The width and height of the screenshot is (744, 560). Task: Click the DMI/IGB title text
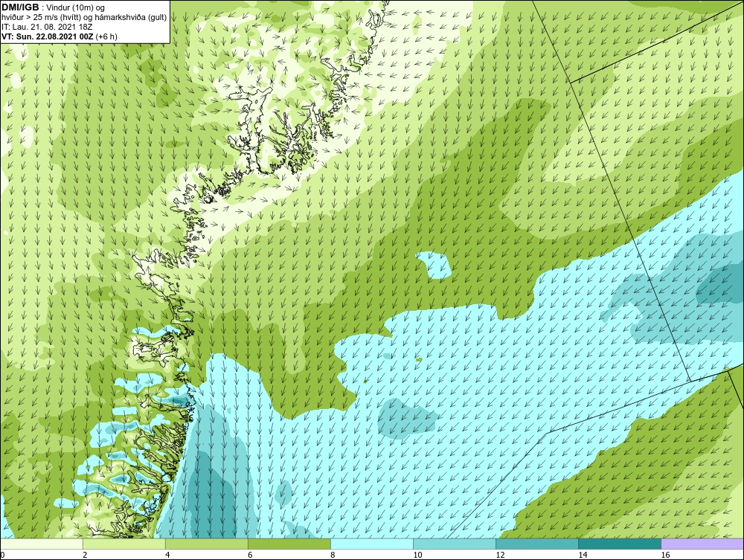coord(20,7)
